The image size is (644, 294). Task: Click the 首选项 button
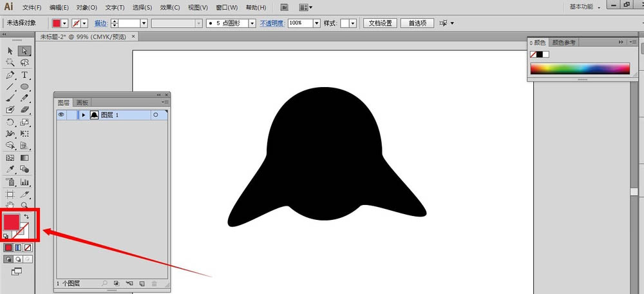point(417,23)
